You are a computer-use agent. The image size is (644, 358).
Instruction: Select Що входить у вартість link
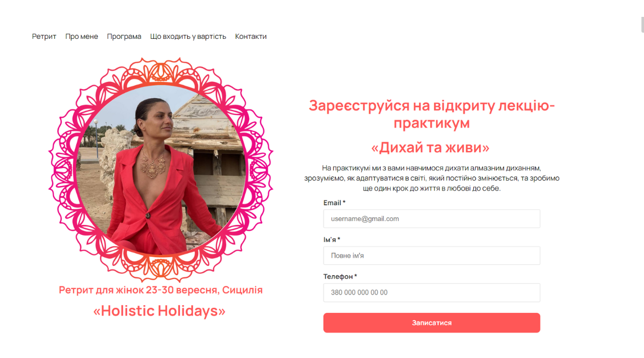pos(188,36)
